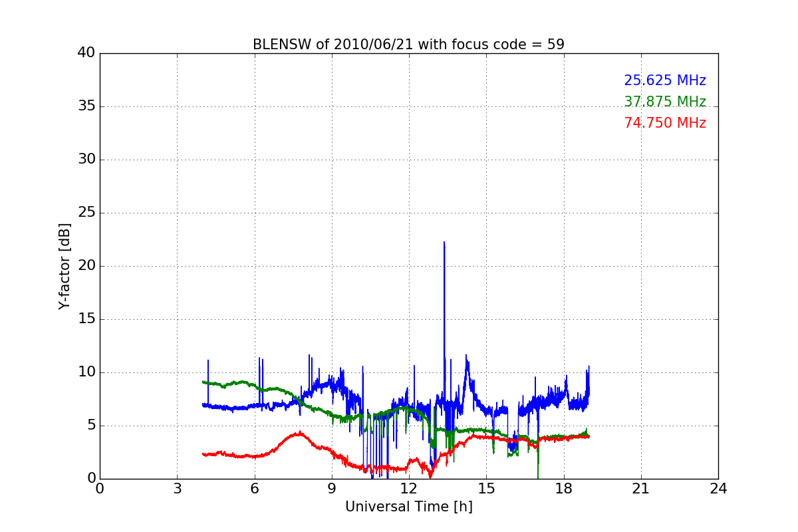Select the red '74.750 MHz' legend label
This screenshot has width=798, height=532.
click(x=665, y=123)
